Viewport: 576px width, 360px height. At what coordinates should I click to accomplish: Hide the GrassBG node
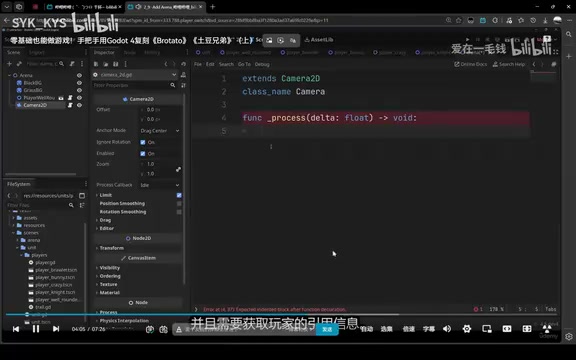(79, 90)
